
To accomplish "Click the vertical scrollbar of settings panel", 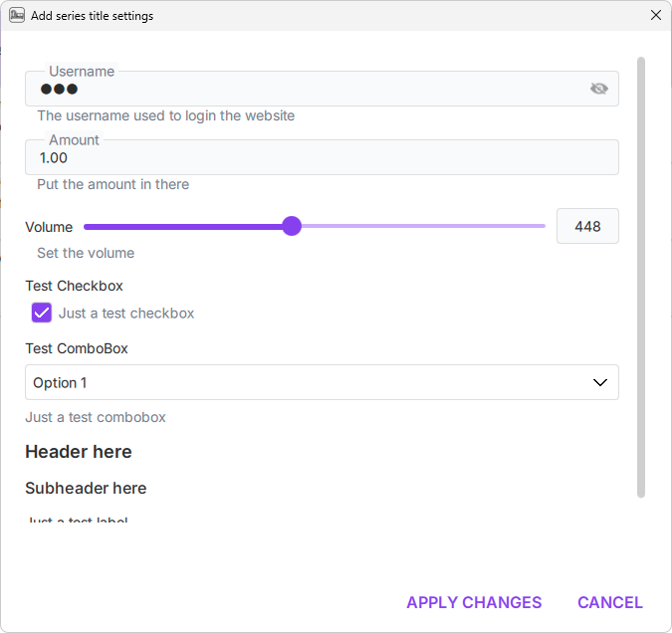I will pos(641,279).
